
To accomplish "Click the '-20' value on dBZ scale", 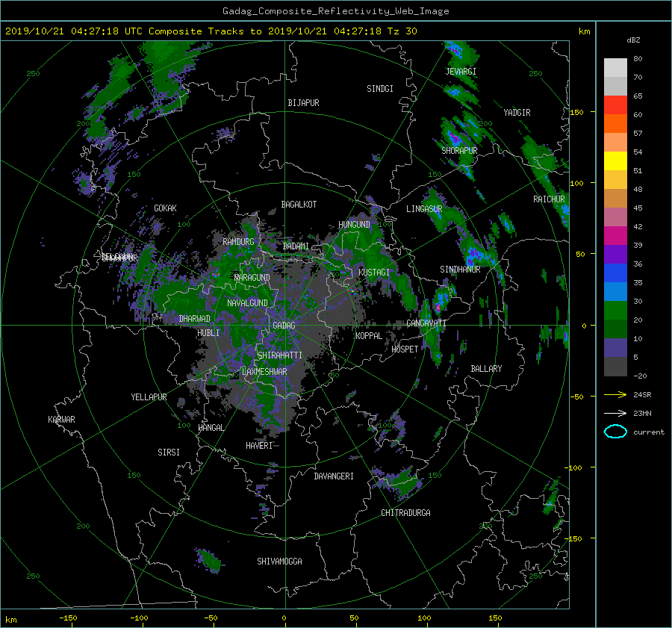I will pos(640,376).
